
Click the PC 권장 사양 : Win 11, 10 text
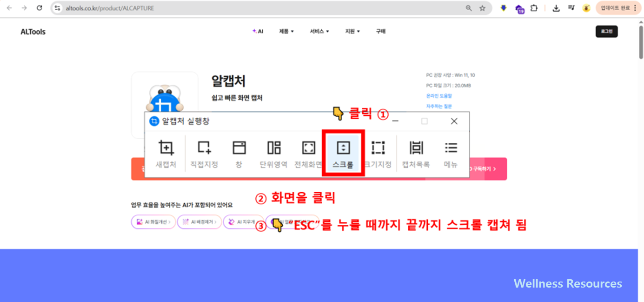pyautogui.click(x=451, y=75)
